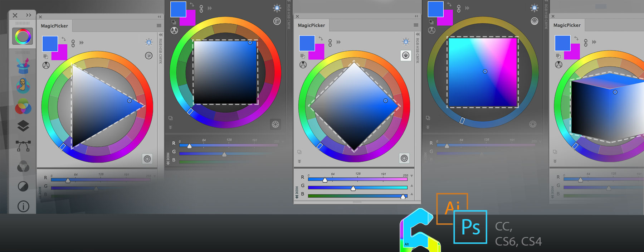
Task: Click the half-filled contrast circle icon
Action: 23,186
